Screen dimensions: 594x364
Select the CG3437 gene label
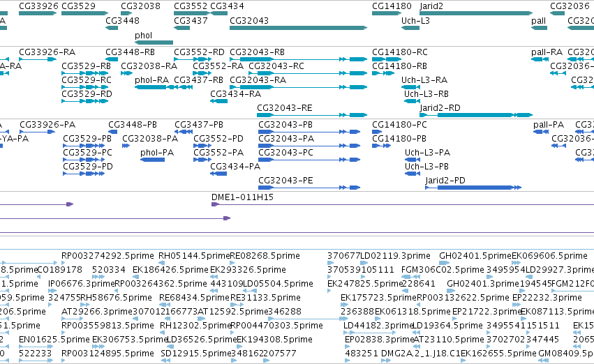point(191,21)
